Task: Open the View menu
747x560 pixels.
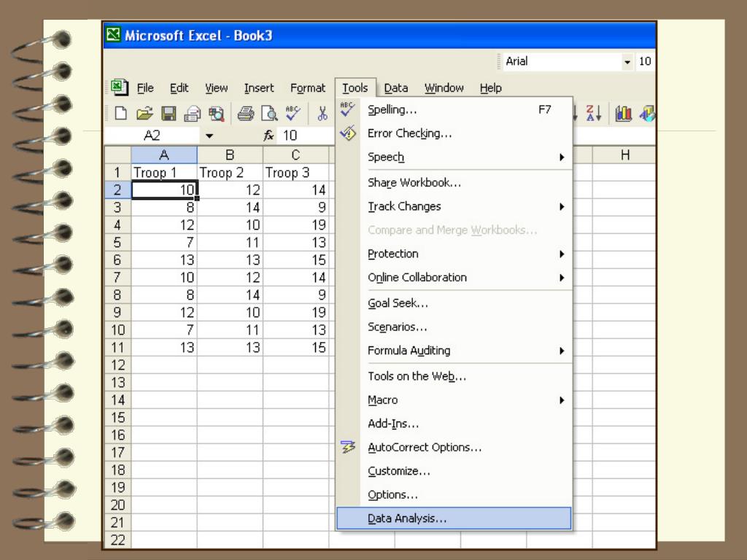Action: (216, 88)
